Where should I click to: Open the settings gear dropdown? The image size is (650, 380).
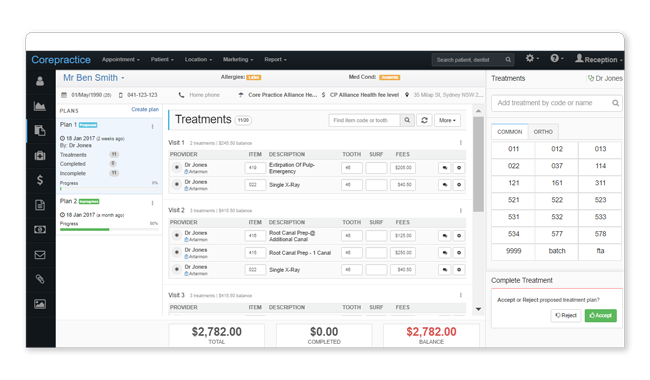click(532, 59)
